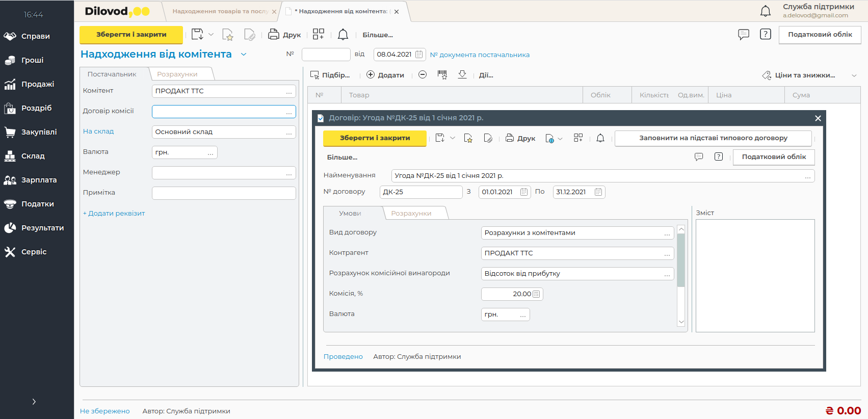
Task: Open notifications bell in the top header
Action: (x=765, y=11)
